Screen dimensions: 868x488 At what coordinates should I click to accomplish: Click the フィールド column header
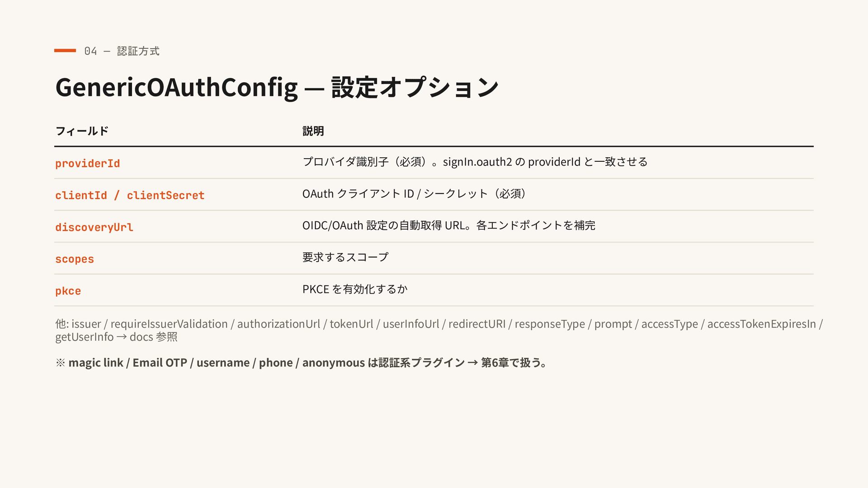coord(82,131)
